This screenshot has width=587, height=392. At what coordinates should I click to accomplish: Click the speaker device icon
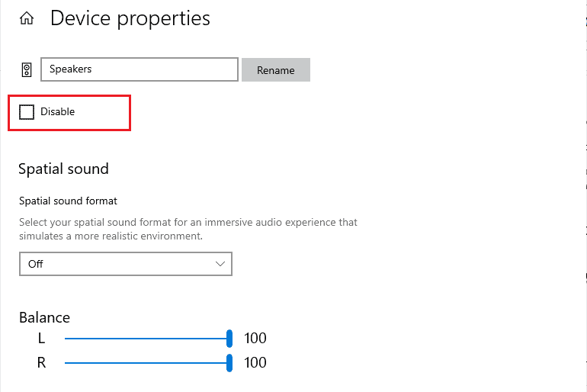coord(26,69)
